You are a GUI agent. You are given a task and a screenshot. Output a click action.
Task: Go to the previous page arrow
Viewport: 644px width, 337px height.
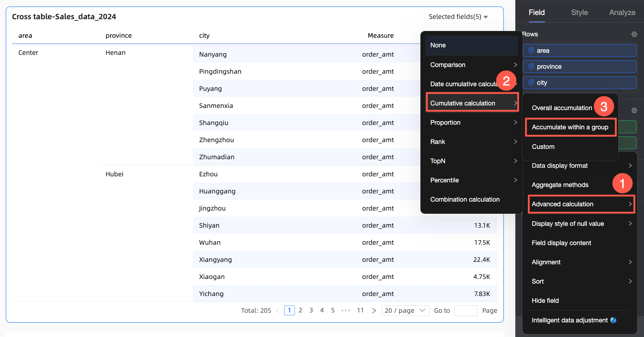(278, 311)
